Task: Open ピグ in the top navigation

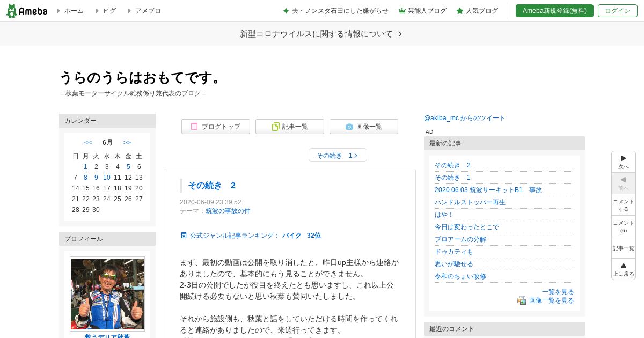Action: click(x=109, y=11)
